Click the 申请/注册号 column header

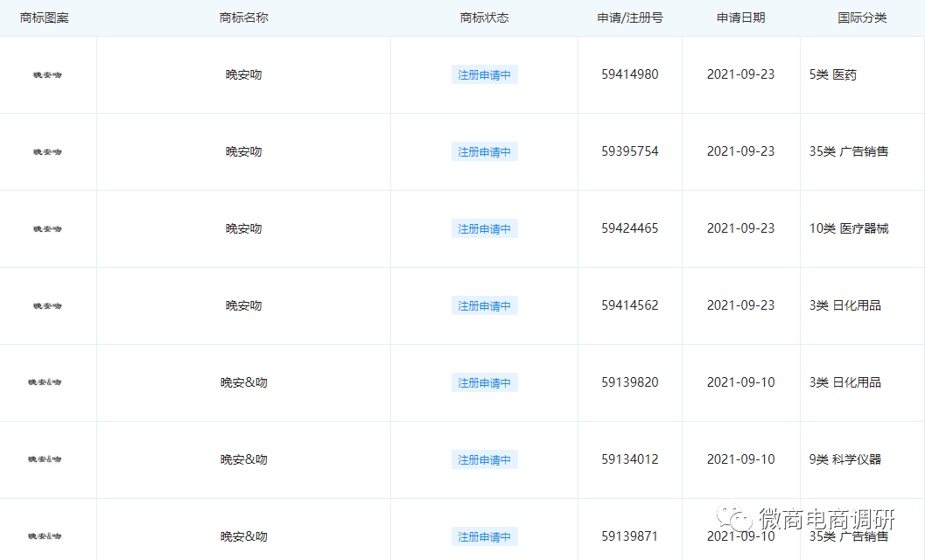(x=630, y=17)
